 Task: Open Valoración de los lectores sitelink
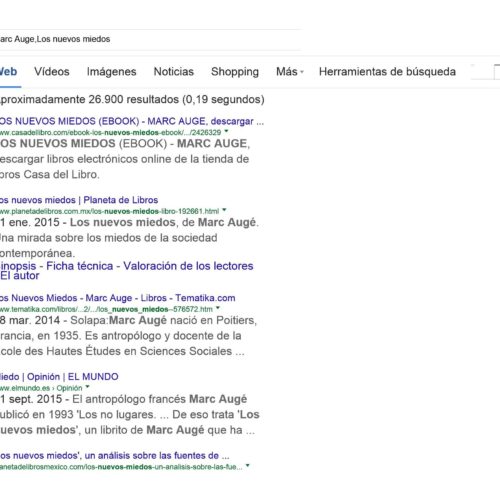(188, 266)
